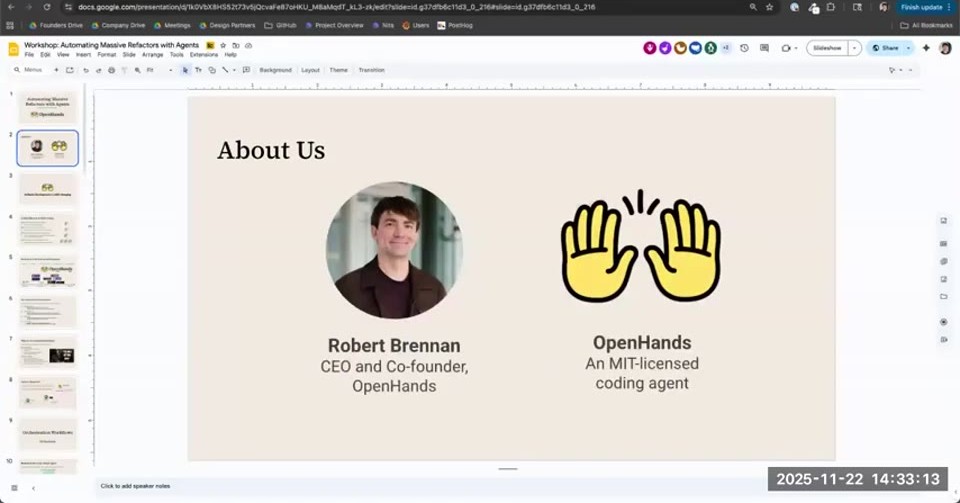960x503 pixels.
Task: Open the PostHog bookmark
Action: 455,26
